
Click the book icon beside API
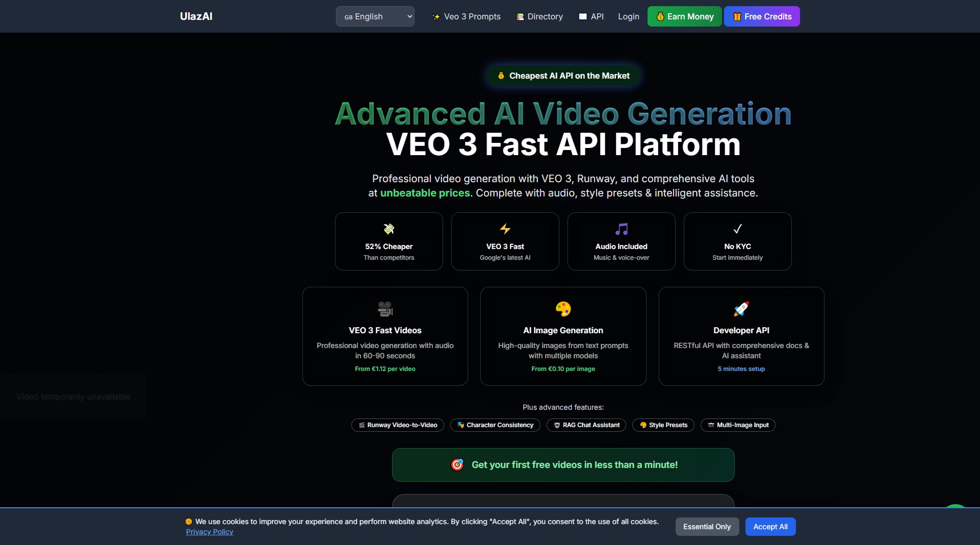583,16
